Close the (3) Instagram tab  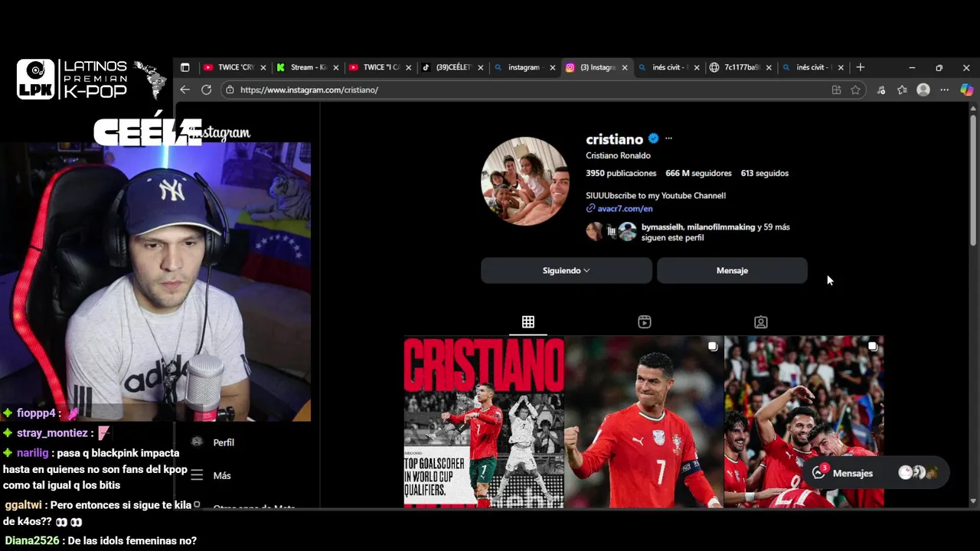pos(625,67)
